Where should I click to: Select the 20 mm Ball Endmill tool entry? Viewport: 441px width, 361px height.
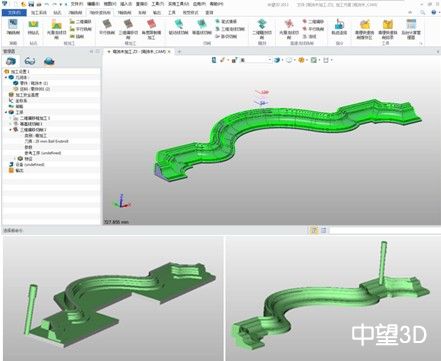tap(46, 141)
